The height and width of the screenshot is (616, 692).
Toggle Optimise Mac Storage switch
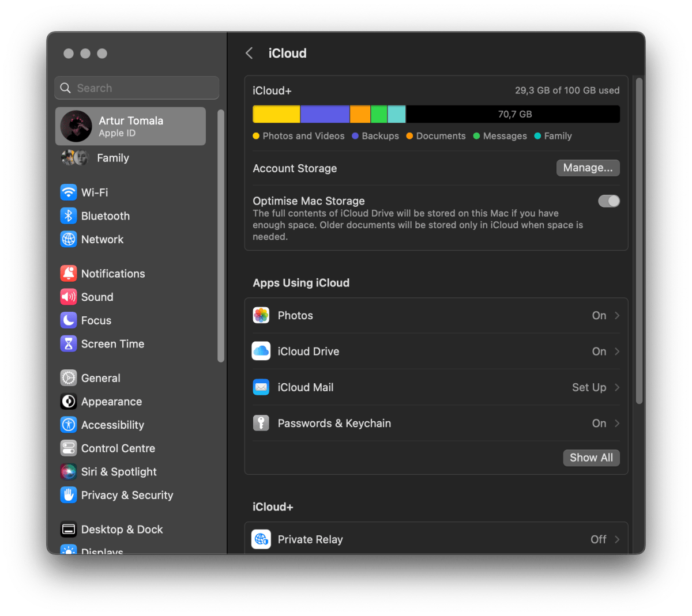(x=609, y=201)
